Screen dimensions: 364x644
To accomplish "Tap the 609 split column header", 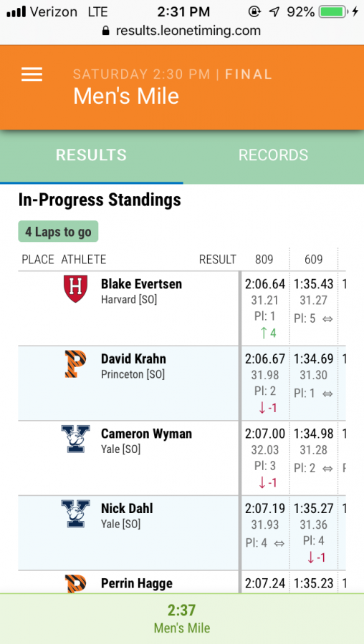I will [313, 260].
